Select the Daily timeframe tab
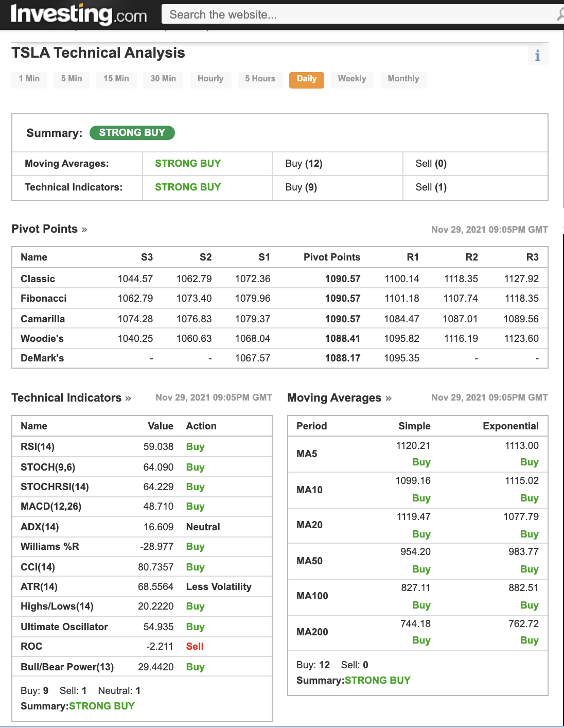564x728 pixels. [307, 79]
